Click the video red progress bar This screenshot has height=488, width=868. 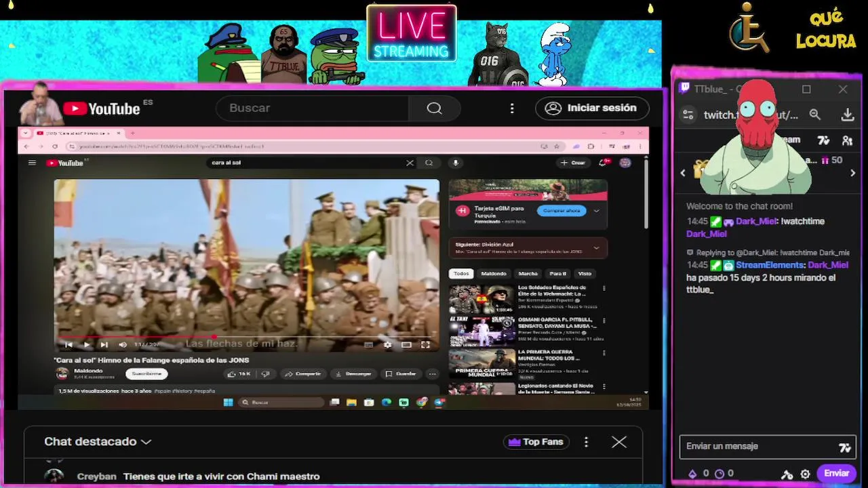(138, 336)
